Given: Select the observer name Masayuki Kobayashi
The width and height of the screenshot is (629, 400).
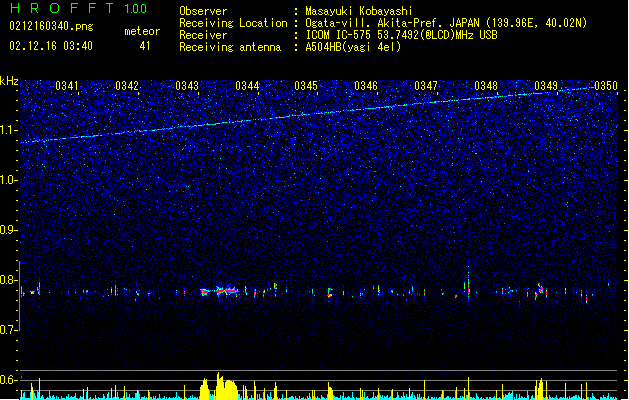Looking at the screenshot, I should (x=359, y=11).
